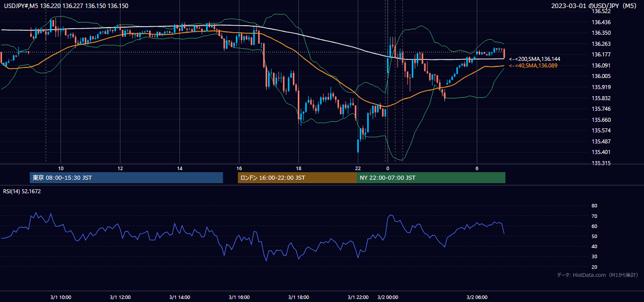The image size is (644, 302).
Task: Click price level 136.436 on axis
Action: pyautogui.click(x=601, y=22)
